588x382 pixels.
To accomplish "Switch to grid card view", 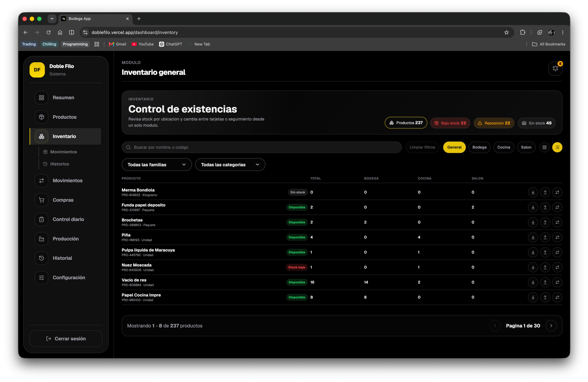I will [545, 147].
